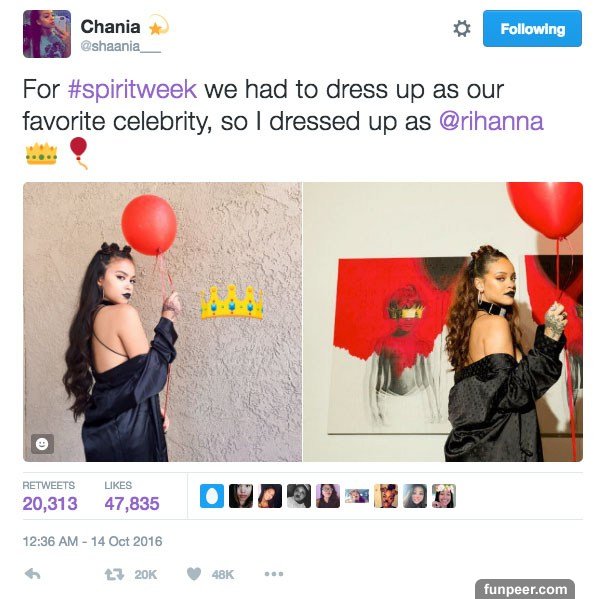Open the gear settings dropdown
This screenshot has width=595, height=599.
462,29
